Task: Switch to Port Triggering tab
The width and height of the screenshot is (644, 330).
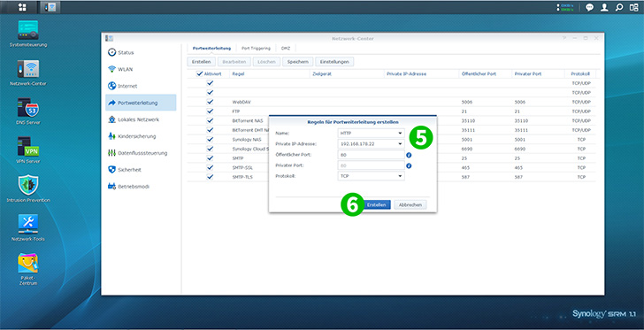Action: (x=256, y=48)
